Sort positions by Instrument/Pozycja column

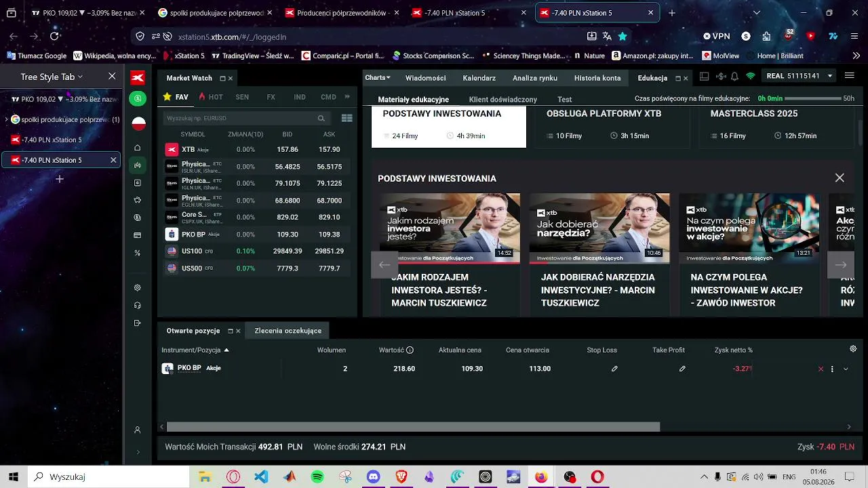195,350
